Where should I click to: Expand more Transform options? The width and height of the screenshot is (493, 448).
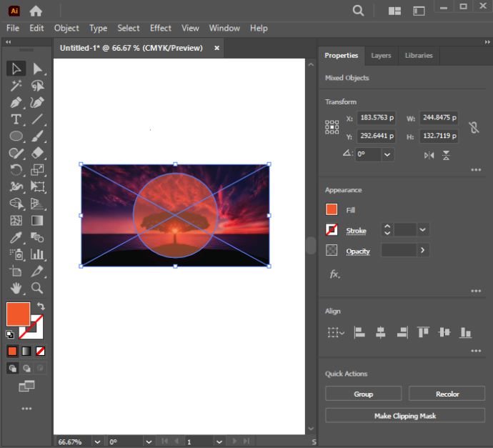tap(476, 170)
